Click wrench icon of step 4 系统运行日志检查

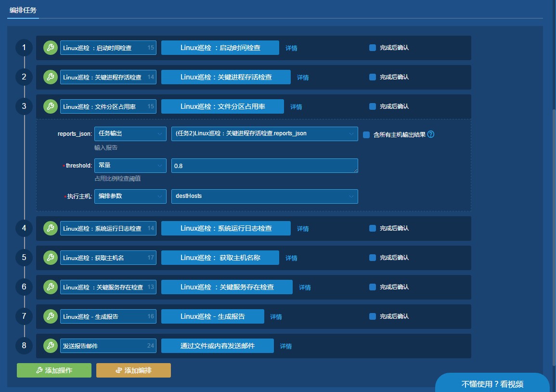pos(51,228)
